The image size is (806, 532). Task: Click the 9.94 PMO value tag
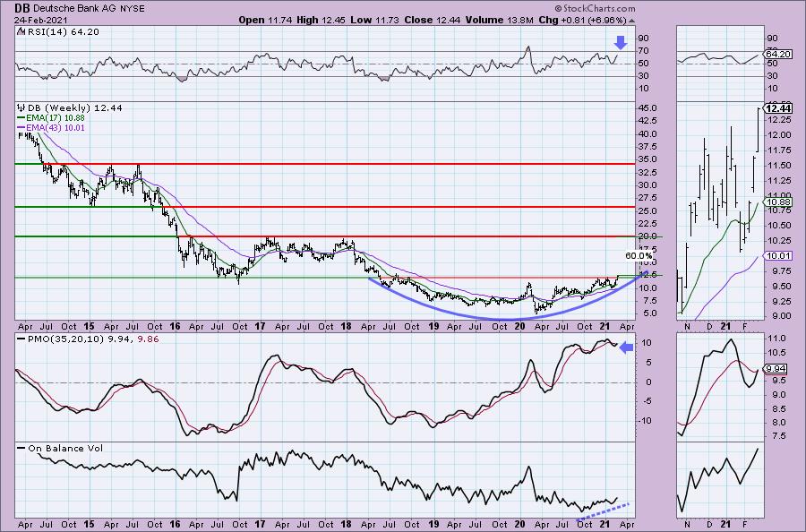coord(776,368)
